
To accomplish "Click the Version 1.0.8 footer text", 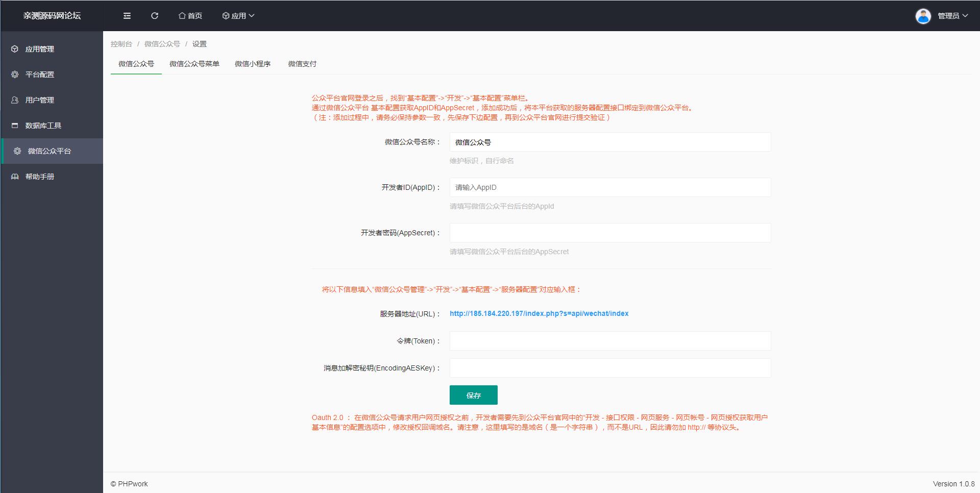I will pos(953,484).
